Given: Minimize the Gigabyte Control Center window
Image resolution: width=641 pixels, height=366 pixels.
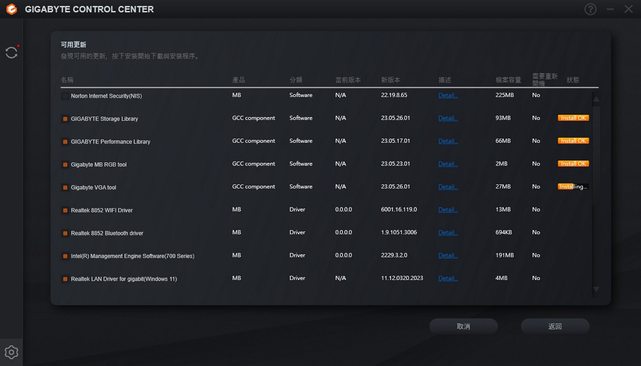Looking at the screenshot, I should [x=610, y=9].
